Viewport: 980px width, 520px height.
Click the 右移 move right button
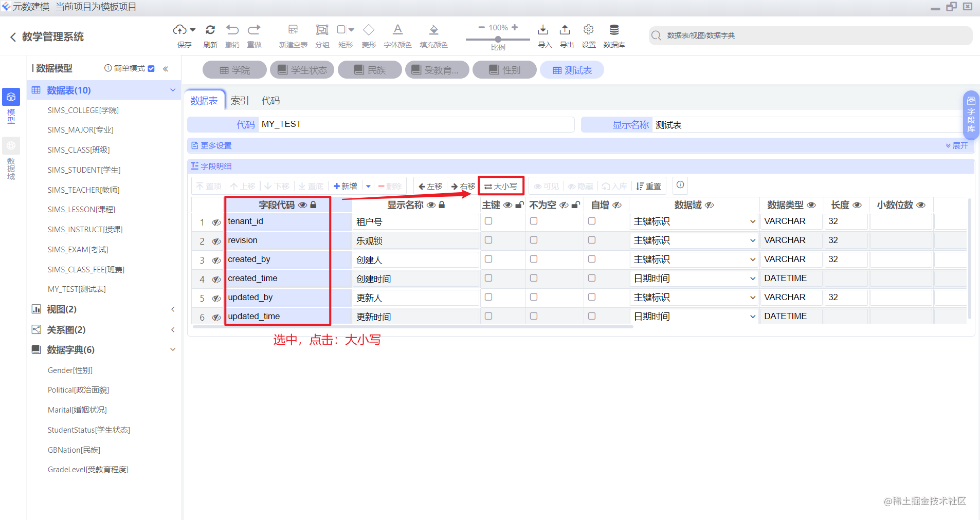click(463, 186)
